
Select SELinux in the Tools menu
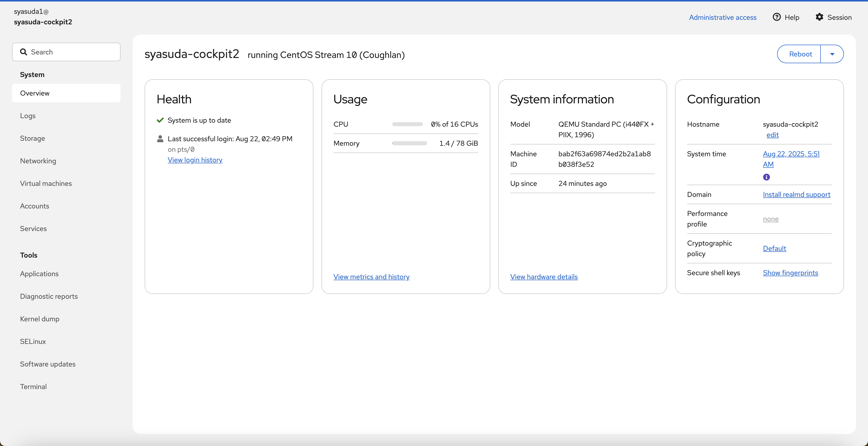tap(33, 341)
